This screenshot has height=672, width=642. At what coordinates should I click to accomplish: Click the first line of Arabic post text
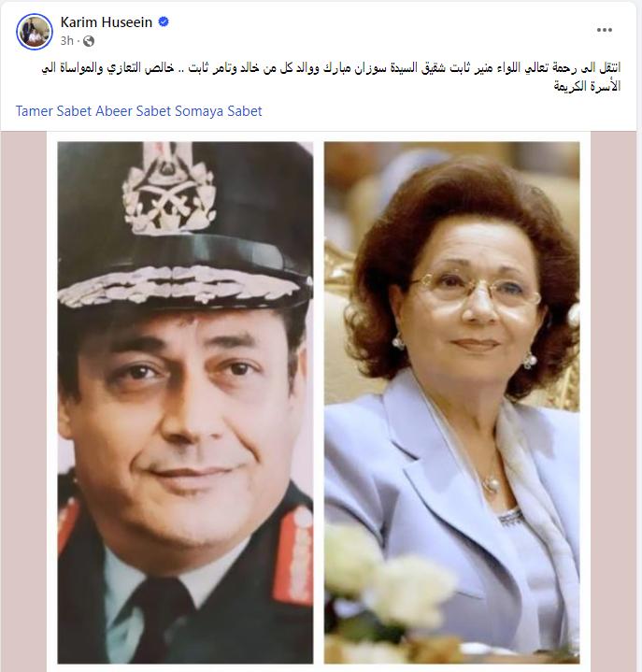(x=331, y=67)
